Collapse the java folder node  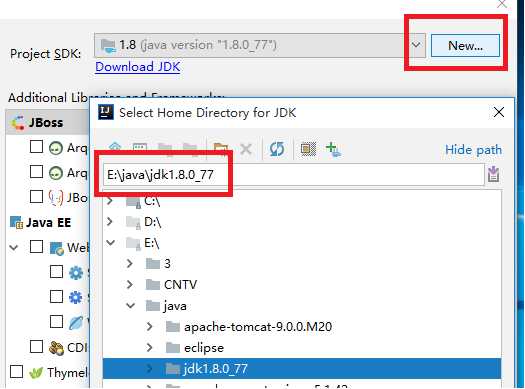[x=131, y=305]
